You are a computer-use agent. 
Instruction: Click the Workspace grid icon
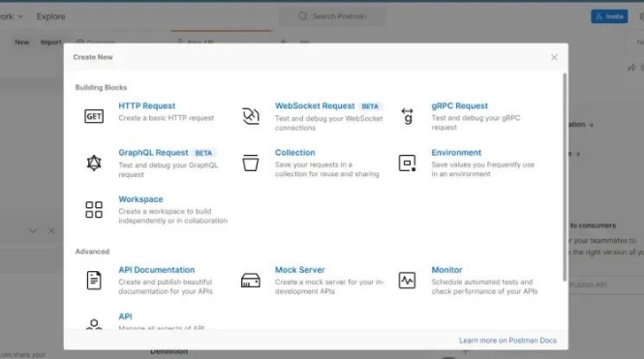[x=94, y=210]
